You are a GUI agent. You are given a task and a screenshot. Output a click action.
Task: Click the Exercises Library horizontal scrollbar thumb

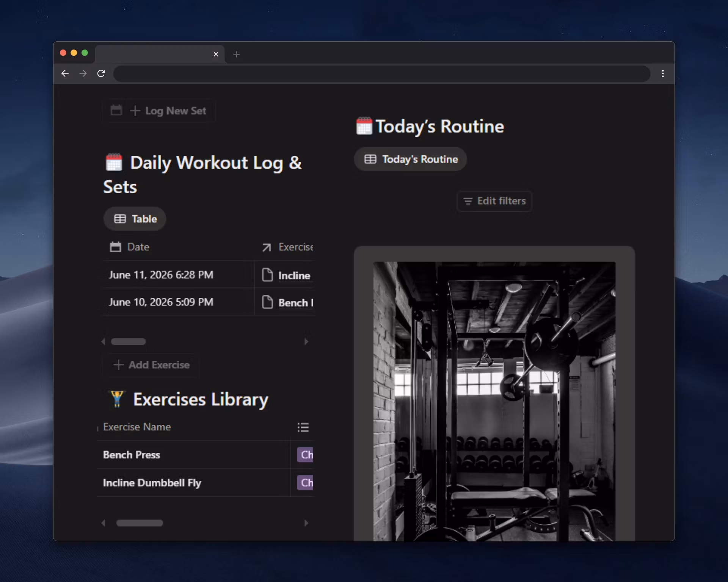[140, 523]
